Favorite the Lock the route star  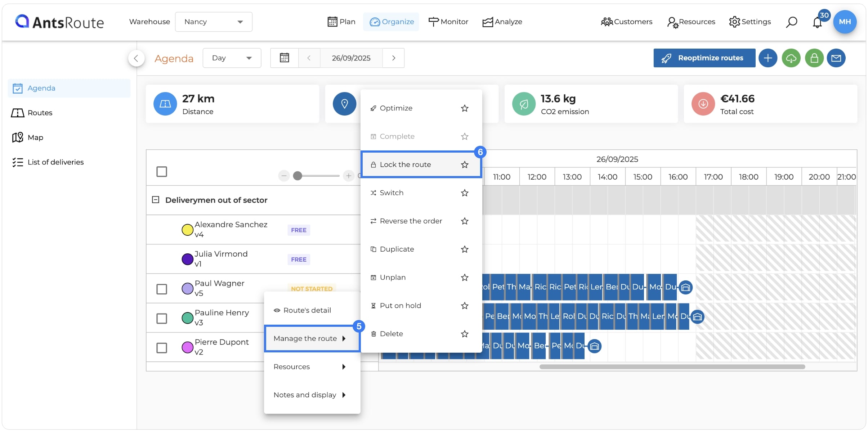pos(465,164)
